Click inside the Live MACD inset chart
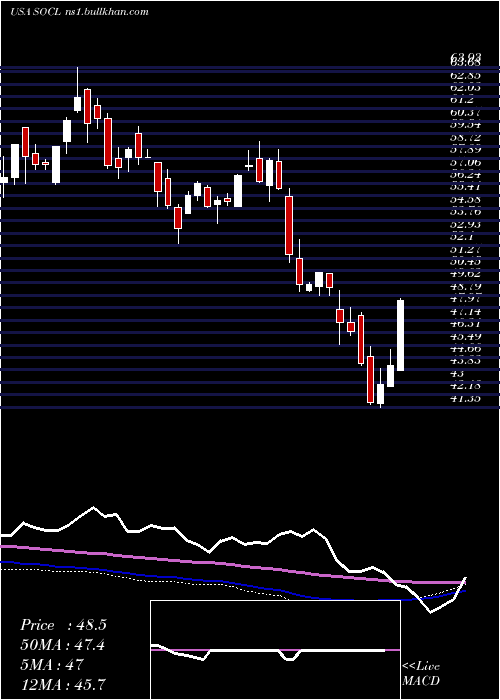This screenshot has width=500, height=700. [275, 650]
